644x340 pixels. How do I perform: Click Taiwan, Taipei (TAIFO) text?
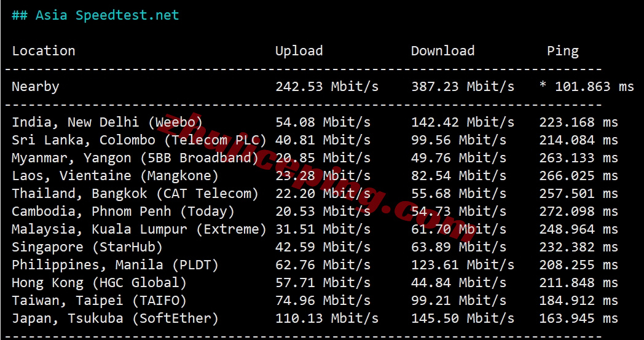pos(99,301)
